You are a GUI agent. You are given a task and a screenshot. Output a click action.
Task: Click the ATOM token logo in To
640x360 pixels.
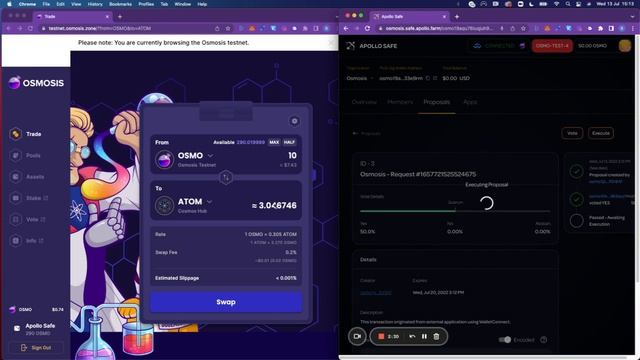(x=164, y=205)
